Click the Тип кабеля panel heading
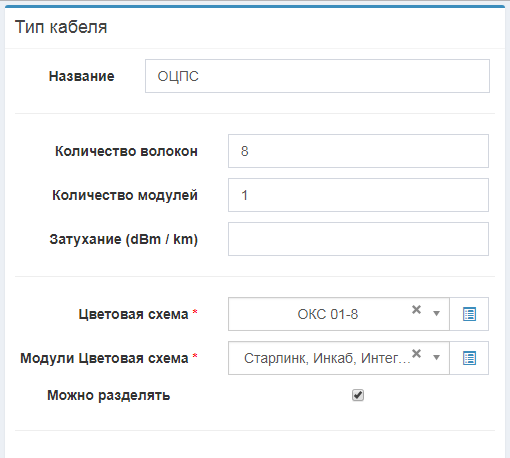 pos(61,27)
